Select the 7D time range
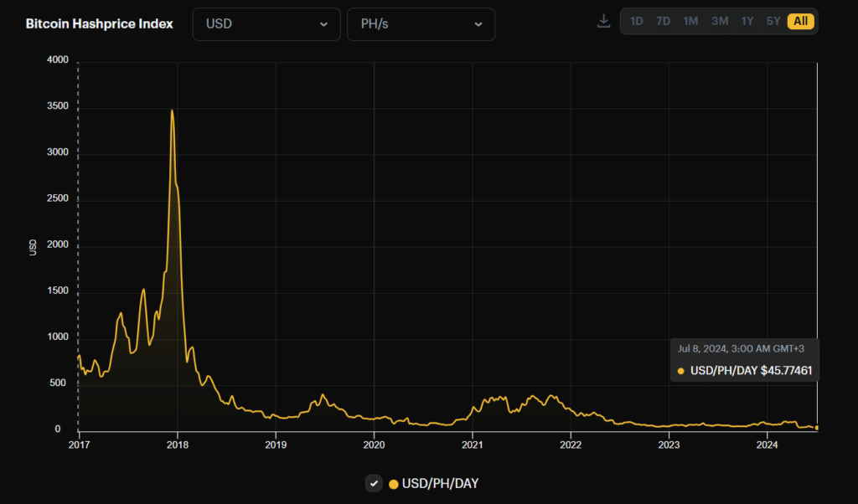 click(664, 21)
